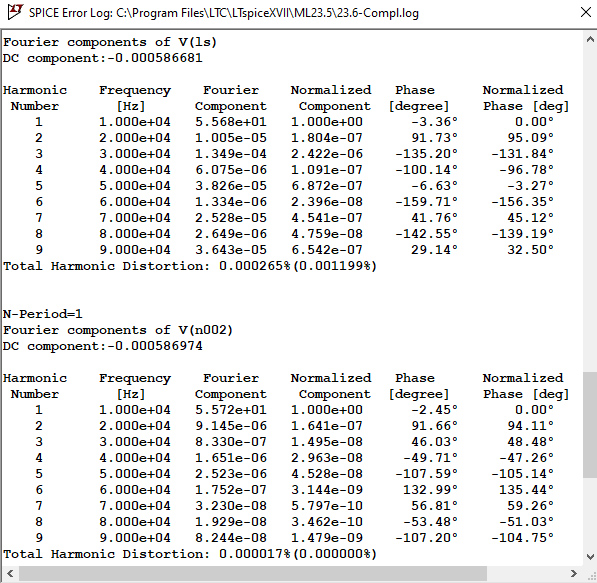Screen dimensions: 597x583
Task: Click 'DC component:-0.000586974' line
Action: click(x=103, y=346)
